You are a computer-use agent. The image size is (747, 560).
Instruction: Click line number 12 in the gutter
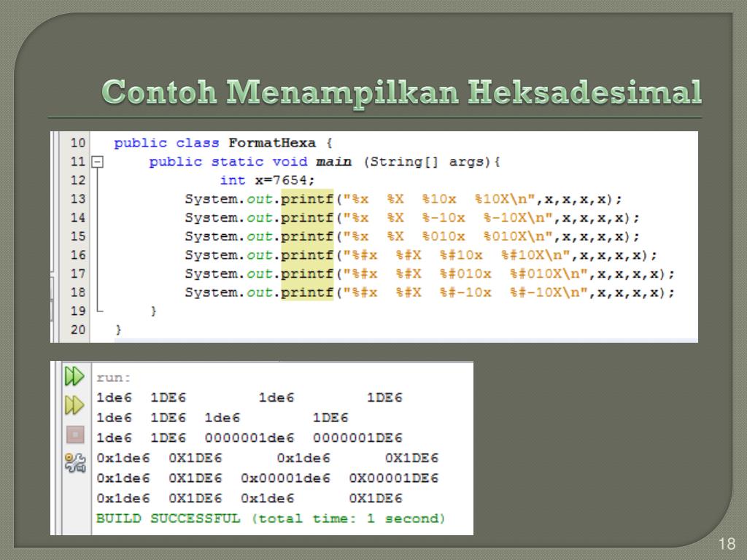click(x=77, y=181)
